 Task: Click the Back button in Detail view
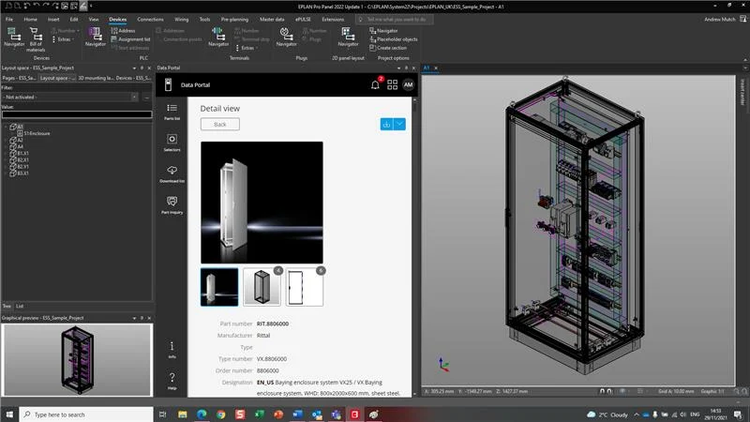pyautogui.click(x=220, y=124)
